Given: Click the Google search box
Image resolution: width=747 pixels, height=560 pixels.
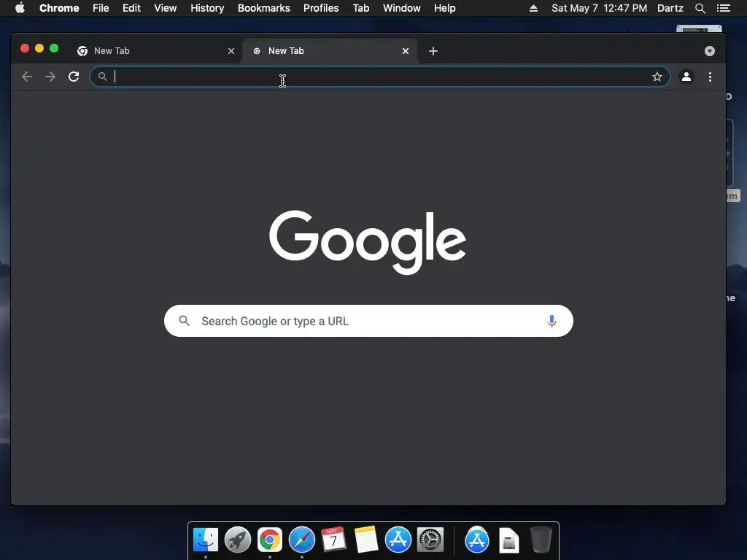Looking at the screenshot, I should pos(368,321).
